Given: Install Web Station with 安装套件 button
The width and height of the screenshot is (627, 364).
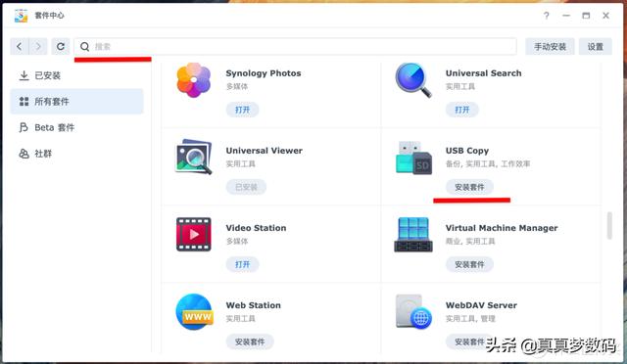Looking at the screenshot, I should pos(250,341).
